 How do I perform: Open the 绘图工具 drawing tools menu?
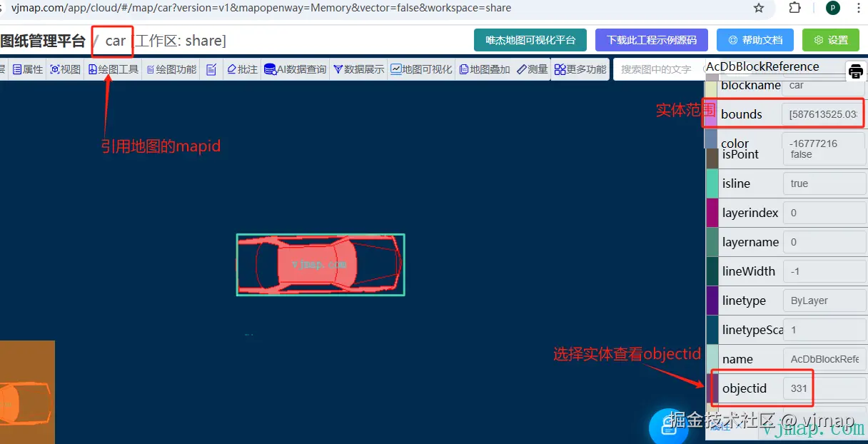coord(113,69)
